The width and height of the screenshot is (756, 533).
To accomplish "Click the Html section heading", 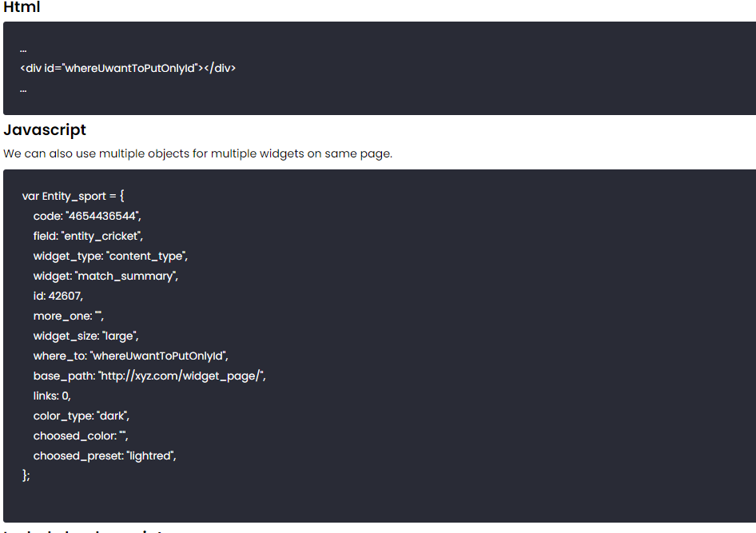I will [x=22, y=6].
